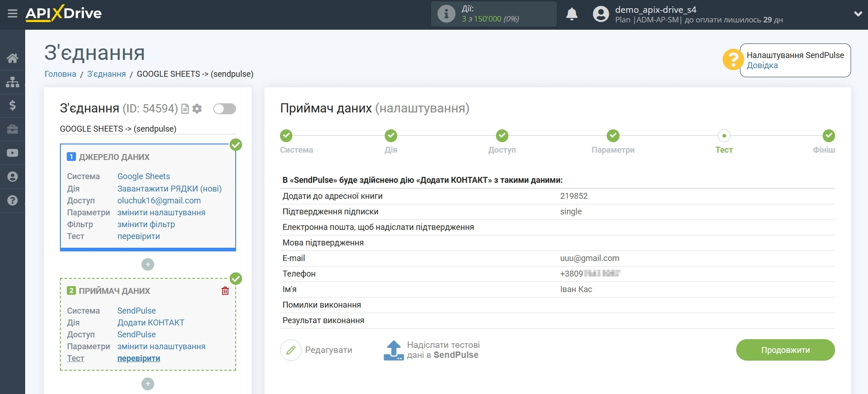Click the demo_apix-drive_s4 username
Screen dimensions: 868x394
coord(655,10)
